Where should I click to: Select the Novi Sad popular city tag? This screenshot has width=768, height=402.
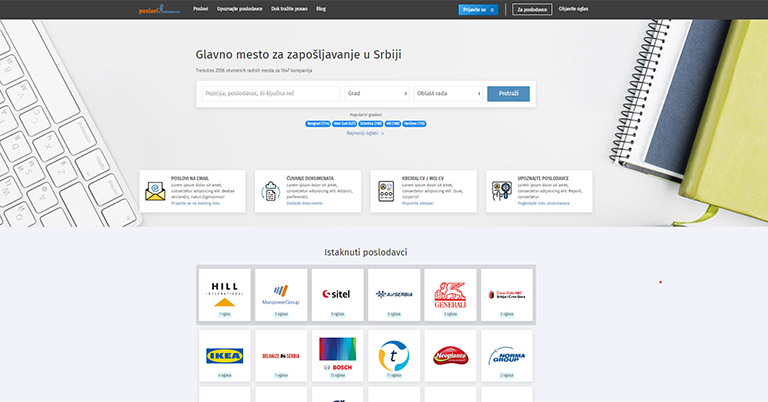click(344, 124)
